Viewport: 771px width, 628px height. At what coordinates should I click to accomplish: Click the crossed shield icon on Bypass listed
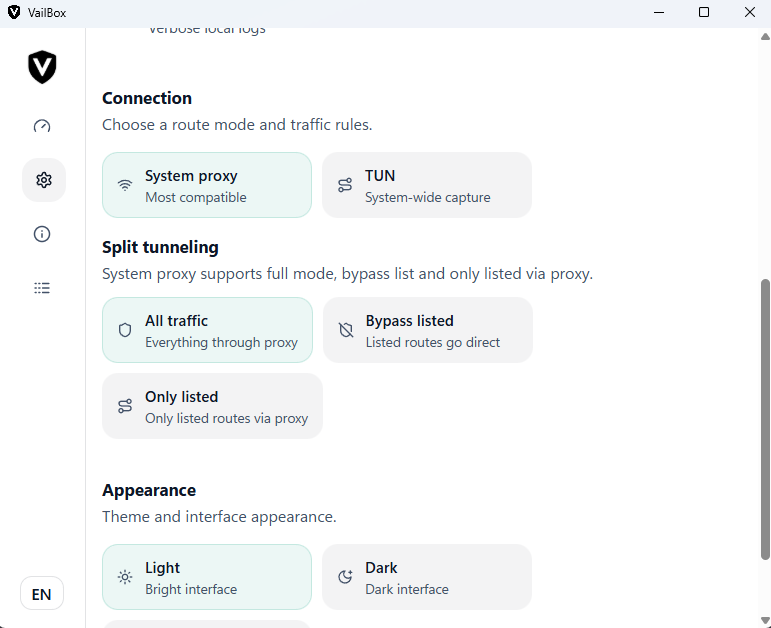pos(346,330)
